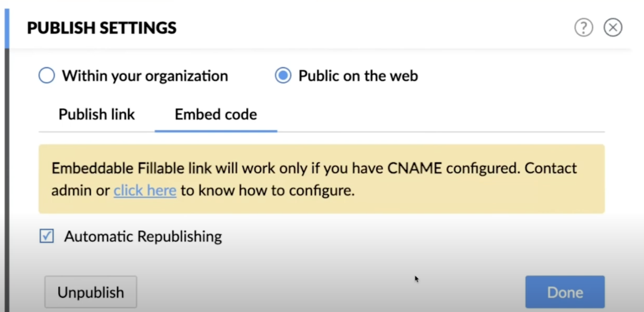Image resolution: width=644 pixels, height=312 pixels.
Task: Toggle the Automatic Republishing checkbox
Action: 47,236
